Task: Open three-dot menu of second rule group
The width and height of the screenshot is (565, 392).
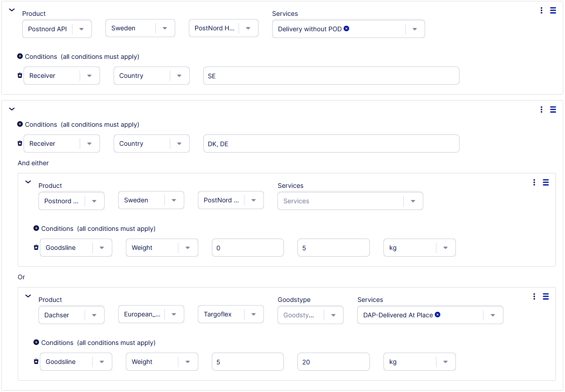Action: point(541,109)
